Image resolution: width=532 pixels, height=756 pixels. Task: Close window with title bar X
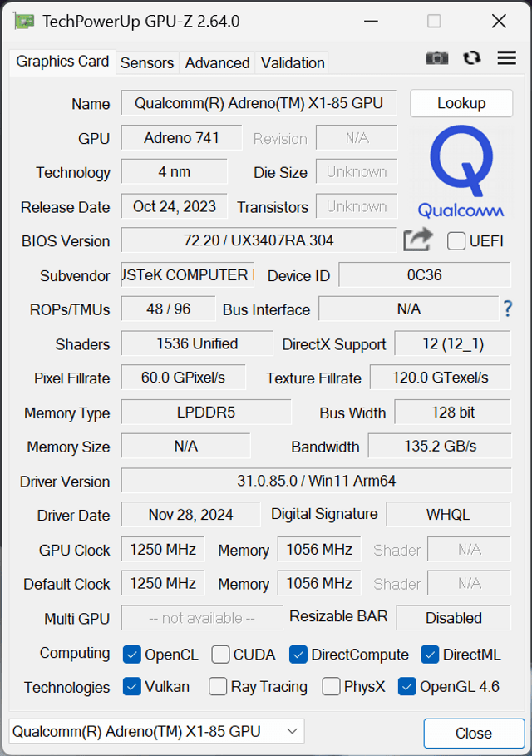click(499, 22)
